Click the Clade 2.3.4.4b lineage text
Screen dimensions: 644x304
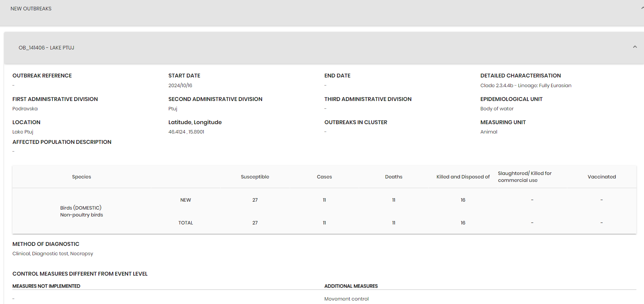pyautogui.click(x=526, y=85)
